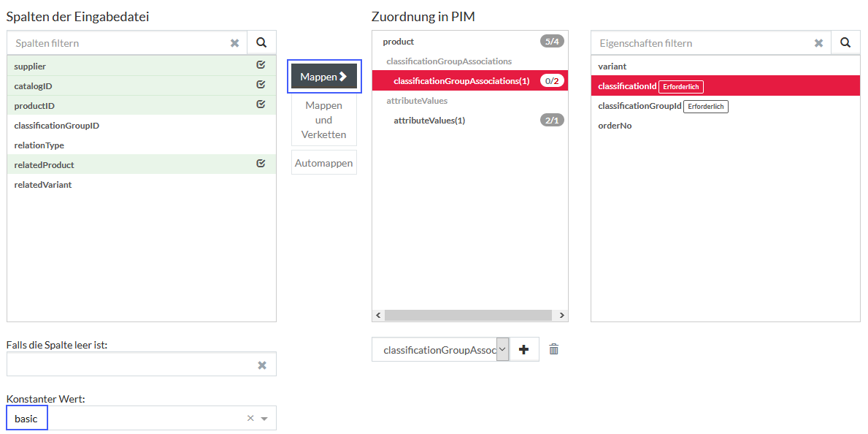Select attributeValues(1) in the tree
This screenshot has width=868, height=434.
click(x=429, y=121)
